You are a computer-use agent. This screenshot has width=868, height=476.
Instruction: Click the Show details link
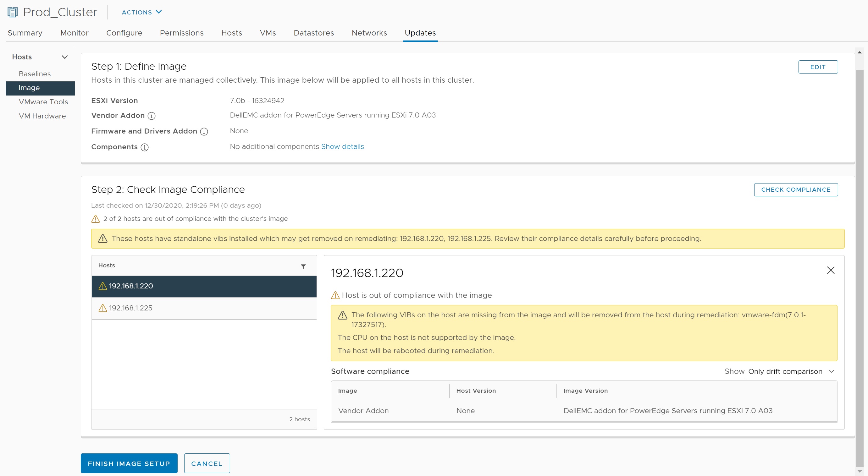tap(342, 146)
